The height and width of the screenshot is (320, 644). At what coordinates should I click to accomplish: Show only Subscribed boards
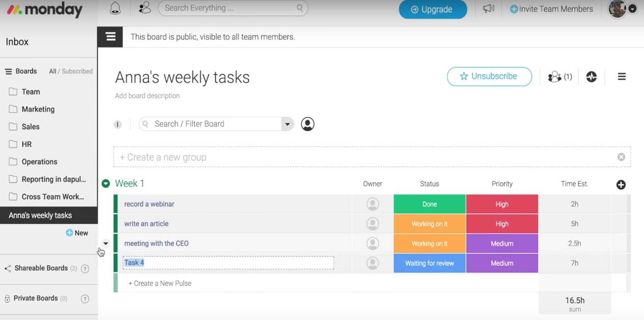[77, 72]
